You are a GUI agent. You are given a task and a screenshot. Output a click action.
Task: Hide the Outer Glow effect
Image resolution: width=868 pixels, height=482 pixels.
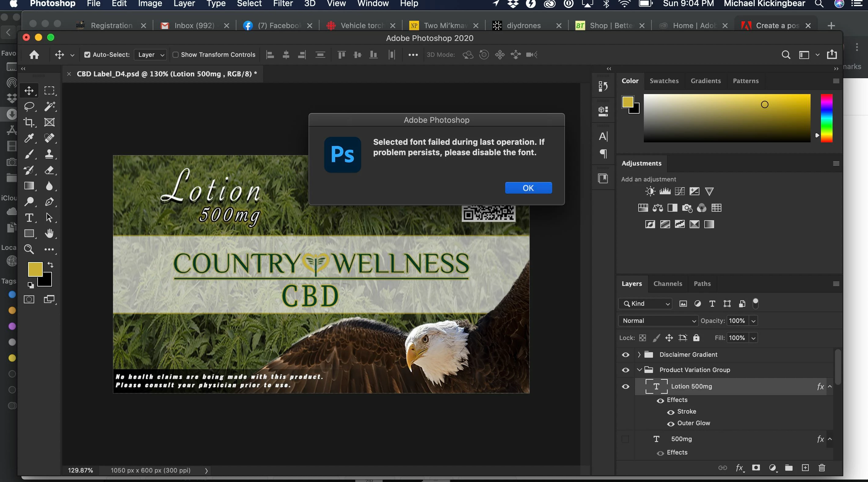(671, 423)
